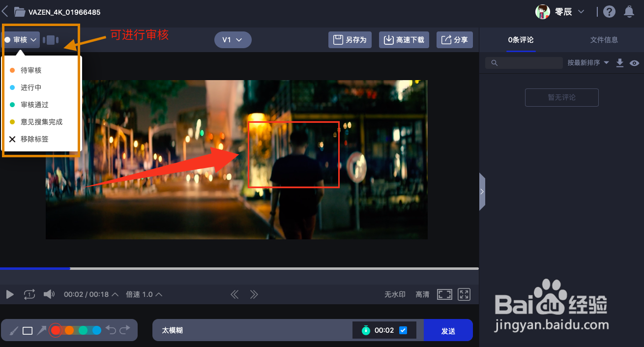Select the rectangle annotation tool
Image resolution: width=644 pixels, height=347 pixels.
pos(29,330)
